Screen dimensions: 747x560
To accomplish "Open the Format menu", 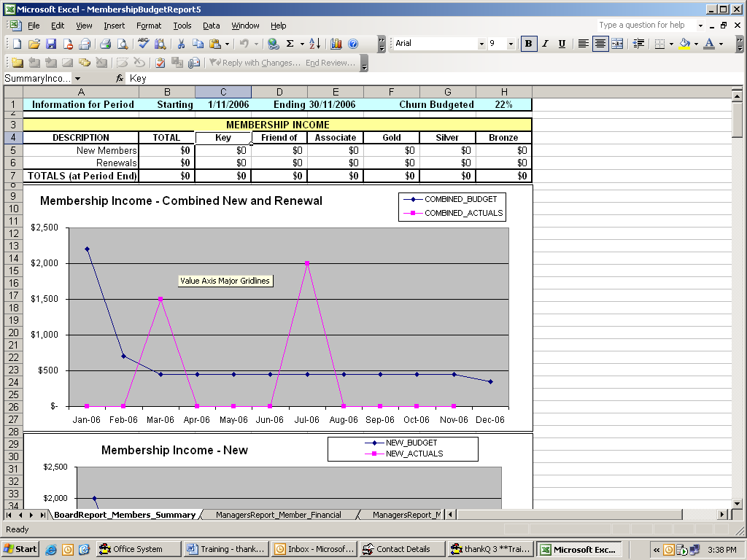I will 149,26.
